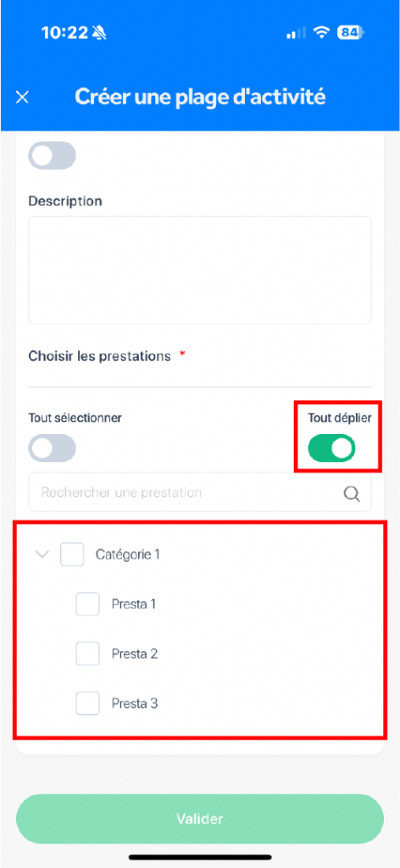This screenshot has height=868, width=400.
Task: Check the Presta 1 checkbox
Action: coord(87,604)
